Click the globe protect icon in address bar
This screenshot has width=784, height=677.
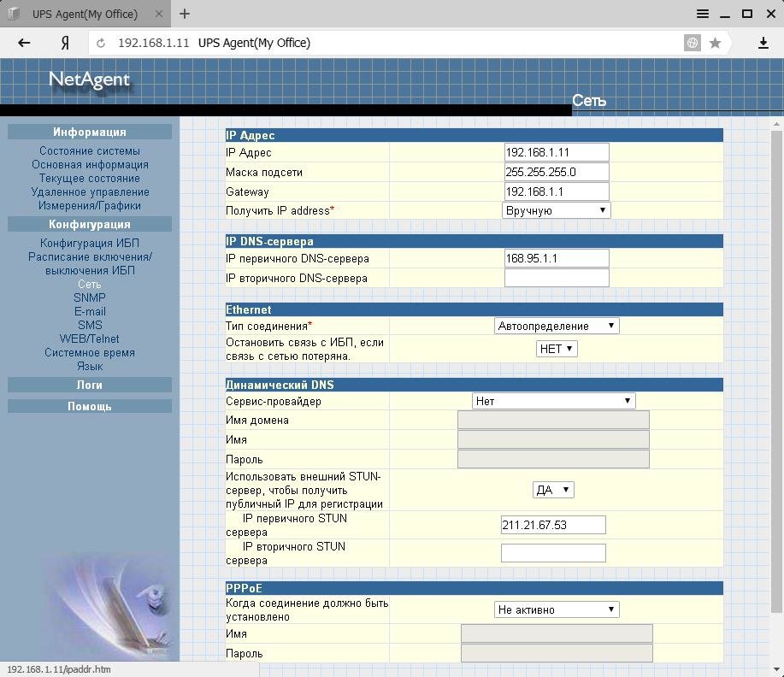pos(692,43)
